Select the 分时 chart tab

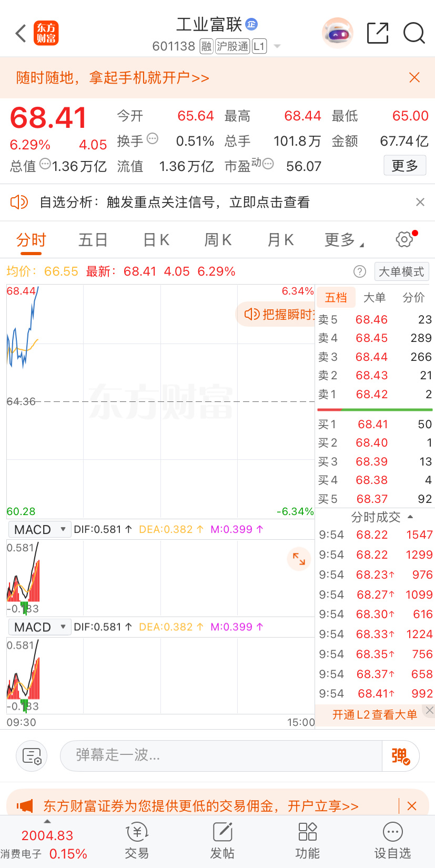click(x=31, y=240)
